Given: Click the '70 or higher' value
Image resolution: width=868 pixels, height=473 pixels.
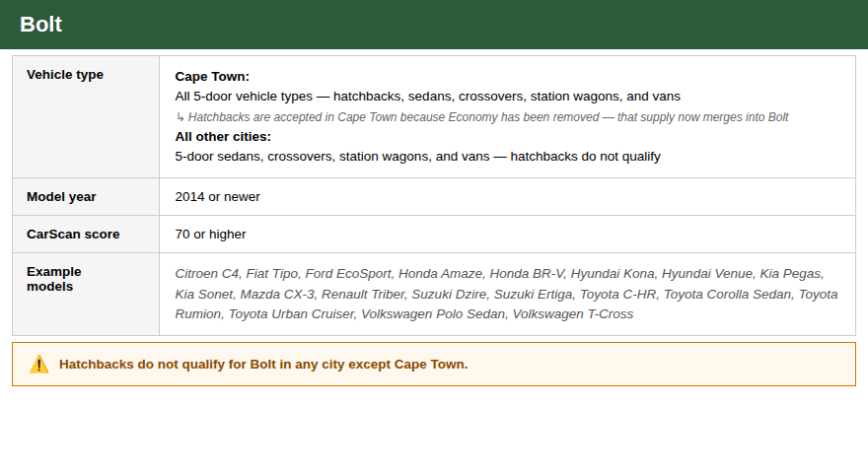Looking at the screenshot, I should (210, 235).
